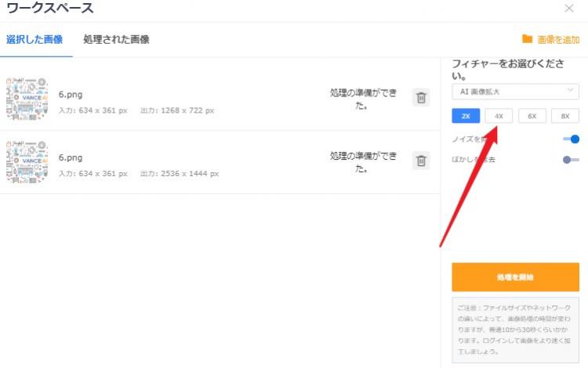Set scale to 8X
Screen dimensions: 588x368
click(x=565, y=116)
